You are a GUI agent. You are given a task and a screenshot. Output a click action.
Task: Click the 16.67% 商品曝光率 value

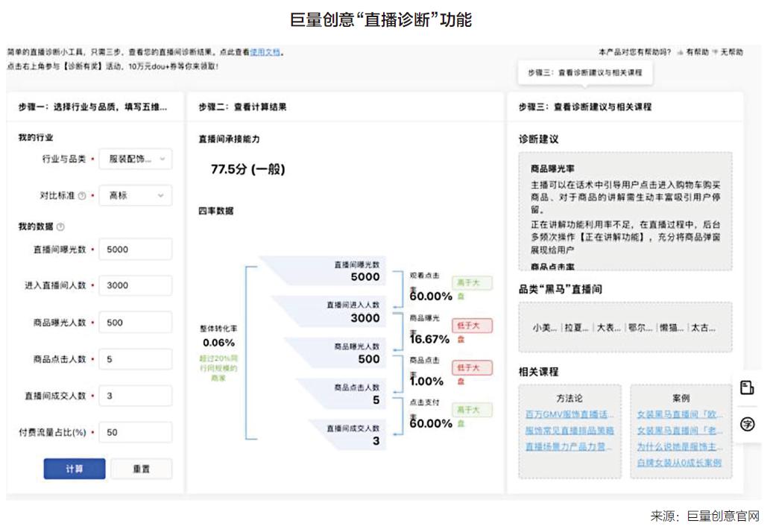(x=429, y=339)
